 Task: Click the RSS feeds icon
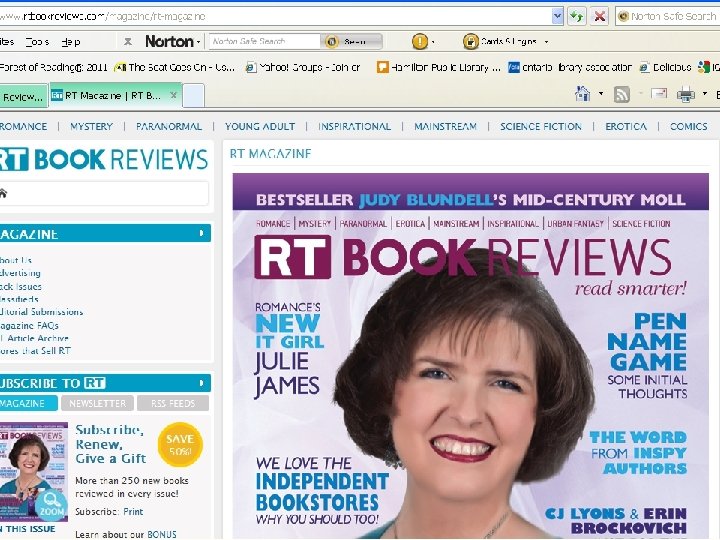(622, 95)
